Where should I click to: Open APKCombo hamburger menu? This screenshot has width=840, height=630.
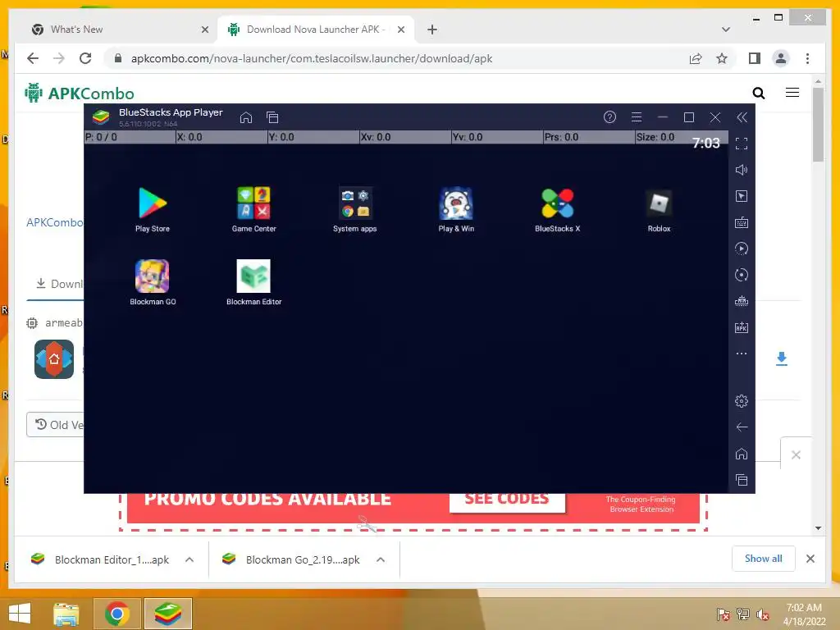click(x=792, y=93)
